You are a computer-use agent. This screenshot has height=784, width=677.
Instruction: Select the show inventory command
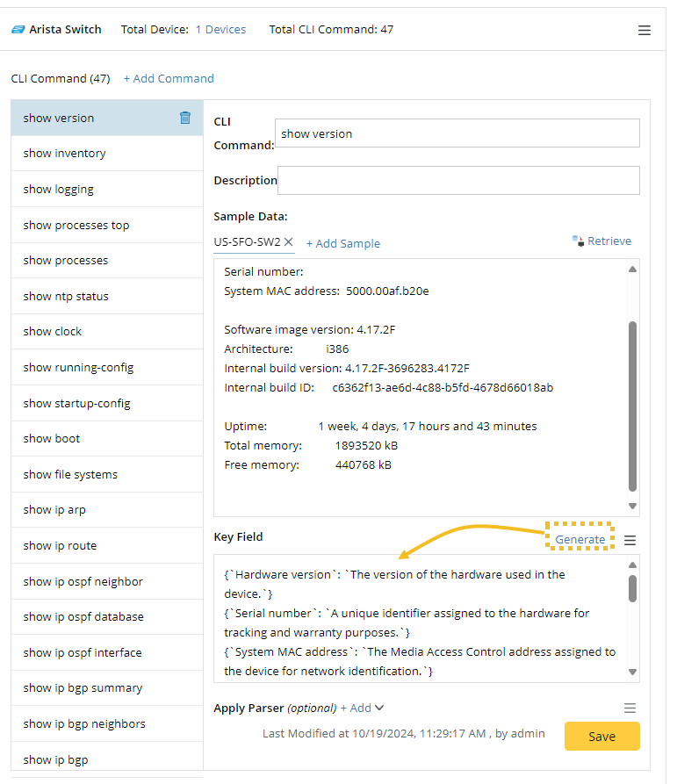(x=64, y=153)
